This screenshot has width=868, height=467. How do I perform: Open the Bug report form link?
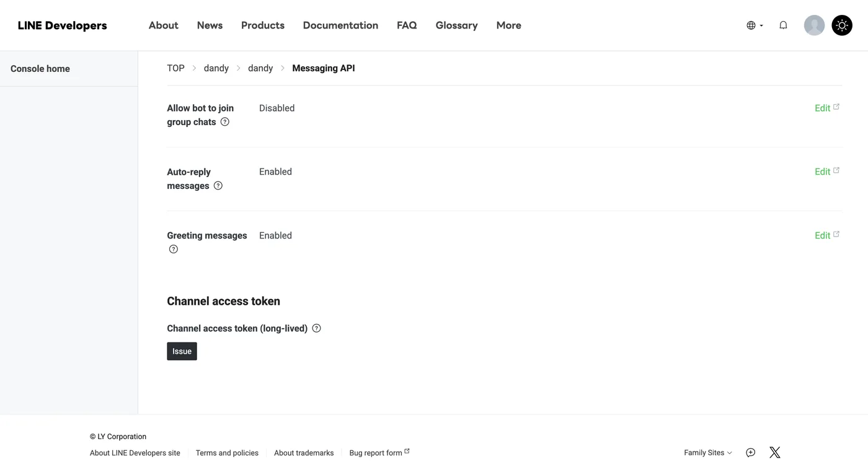coord(379,453)
